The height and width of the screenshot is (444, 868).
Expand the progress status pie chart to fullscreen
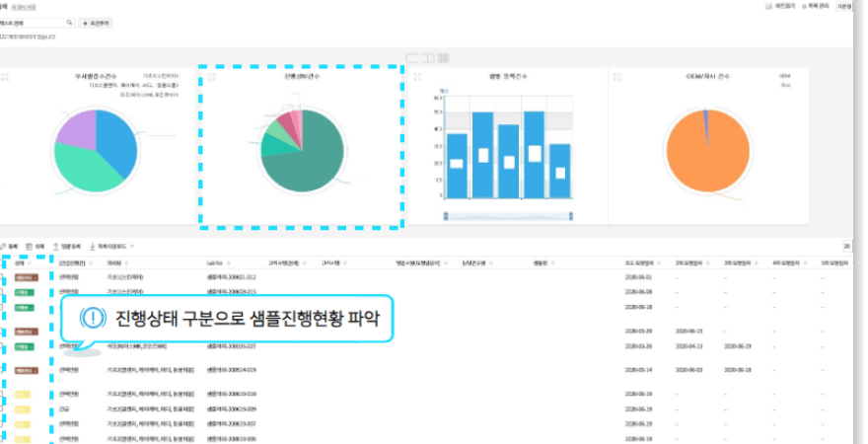click(x=212, y=76)
